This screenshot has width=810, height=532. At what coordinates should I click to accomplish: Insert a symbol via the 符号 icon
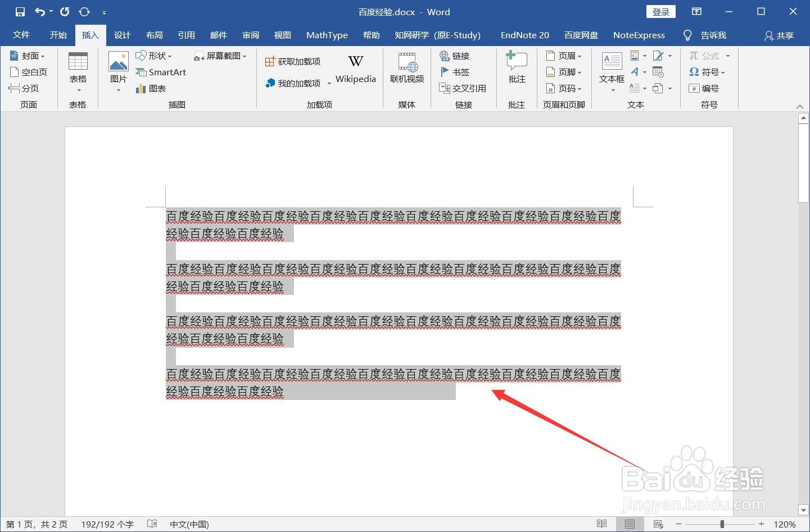click(x=708, y=72)
